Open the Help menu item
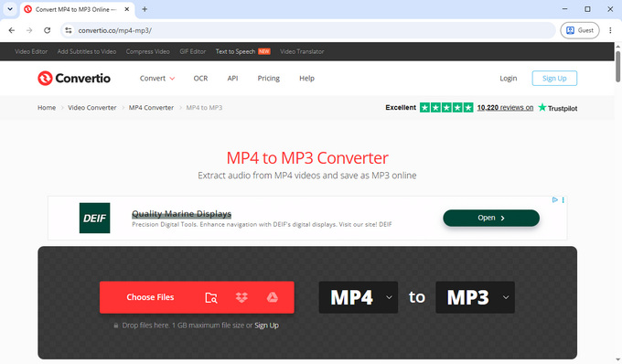Screen dimensions: 622x364 click(x=306, y=78)
